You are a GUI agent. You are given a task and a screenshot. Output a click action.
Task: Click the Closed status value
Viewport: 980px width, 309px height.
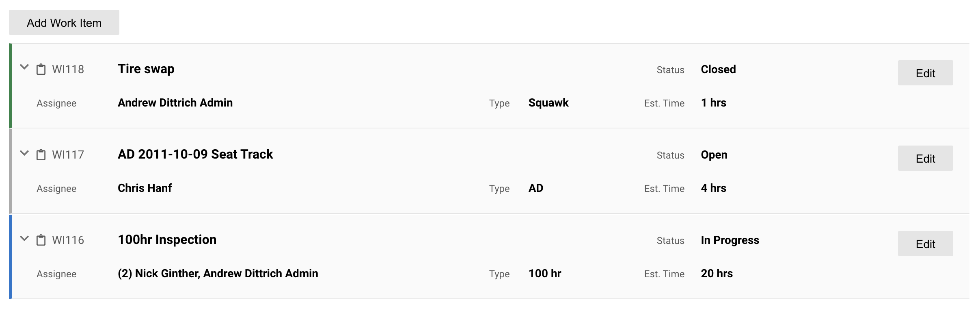(x=718, y=70)
